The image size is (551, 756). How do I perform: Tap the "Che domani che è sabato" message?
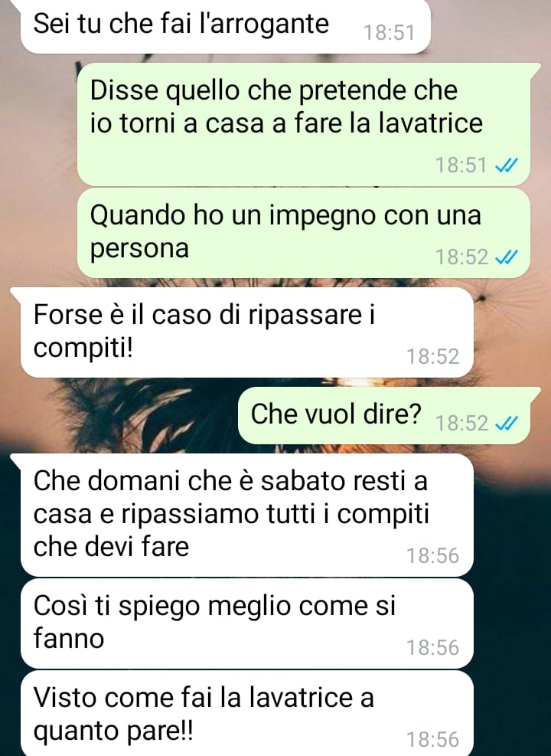click(x=246, y=515)
